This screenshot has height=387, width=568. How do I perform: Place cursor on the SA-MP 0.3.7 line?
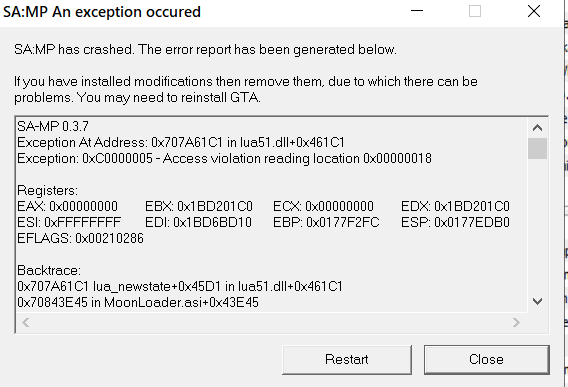tap(53, 126)
